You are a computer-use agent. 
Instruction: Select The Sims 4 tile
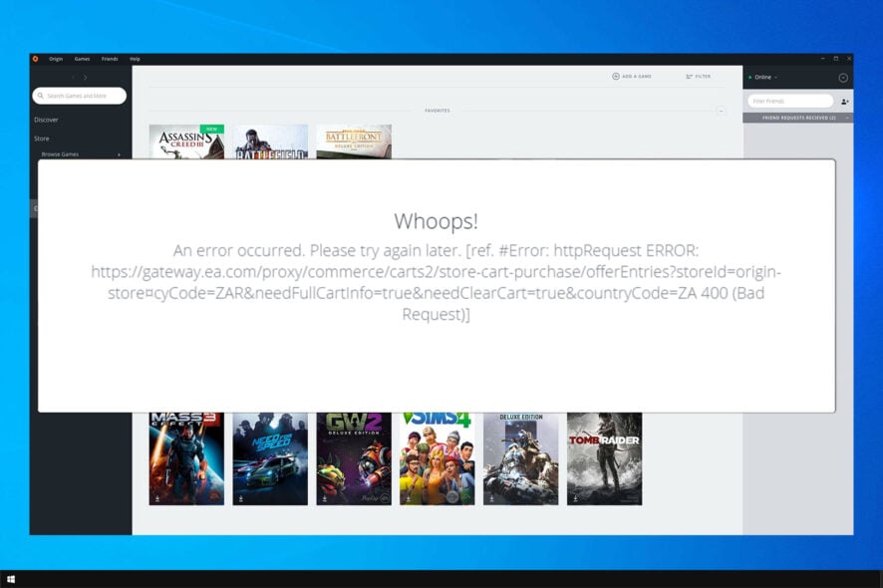click(437, 458)
